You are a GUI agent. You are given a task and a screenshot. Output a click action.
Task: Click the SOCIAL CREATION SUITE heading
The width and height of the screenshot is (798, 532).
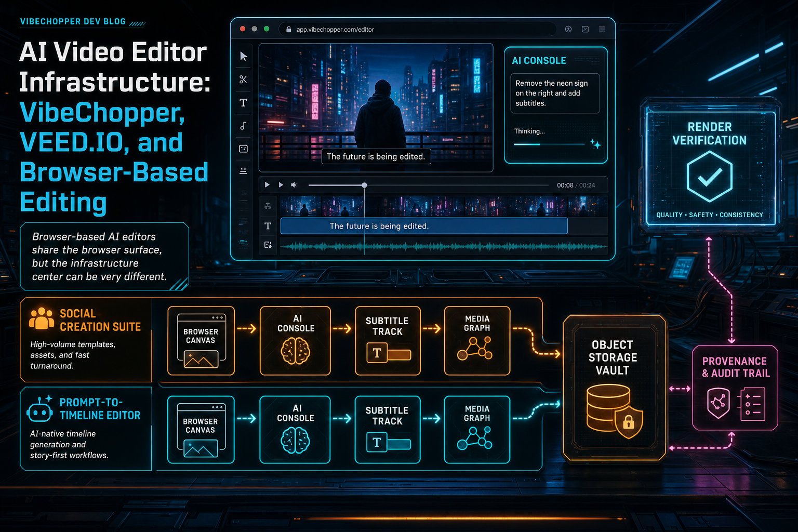coord(100,320)
